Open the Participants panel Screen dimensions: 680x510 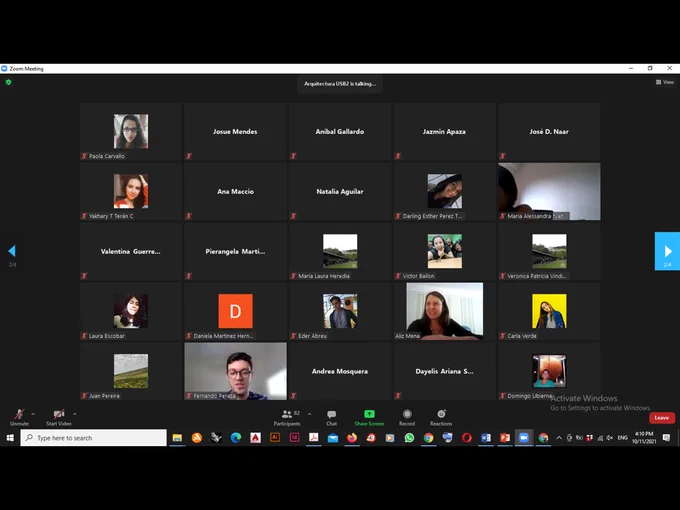point(287,418)
